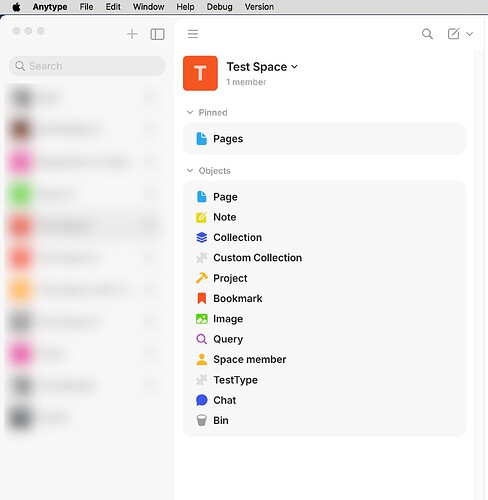Click the hammer Project icon

pos(201,278)
